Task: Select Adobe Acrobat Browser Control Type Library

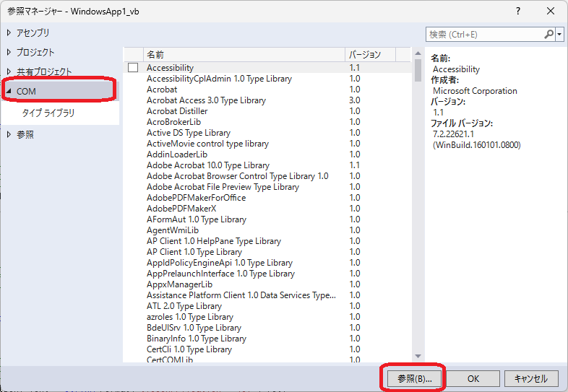Action: [237, 176]
